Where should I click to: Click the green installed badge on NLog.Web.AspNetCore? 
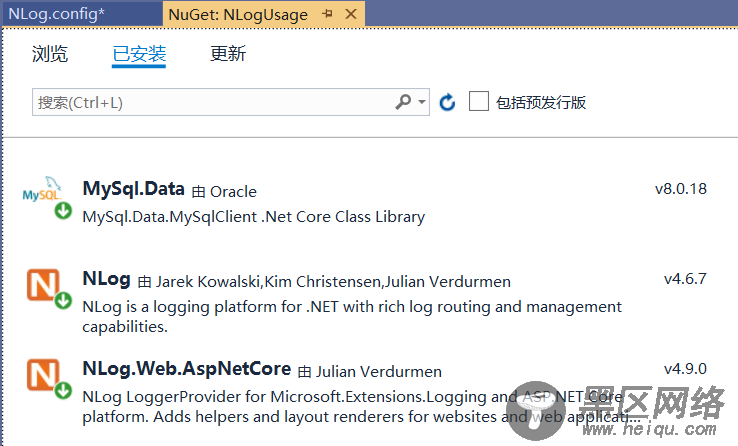click(63, 390)
